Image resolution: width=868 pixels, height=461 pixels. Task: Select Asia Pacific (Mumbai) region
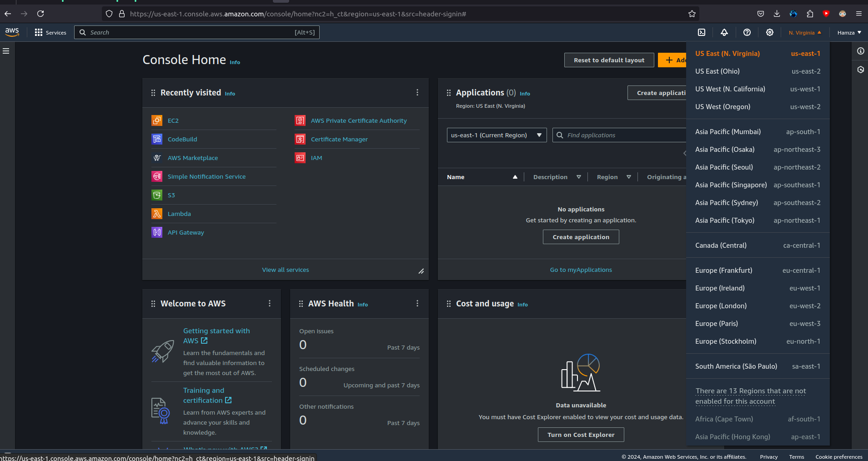point(758,132)
